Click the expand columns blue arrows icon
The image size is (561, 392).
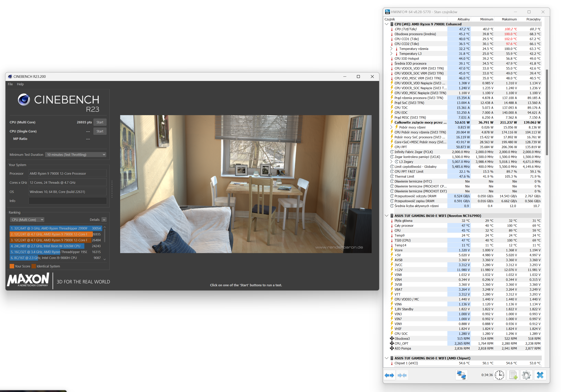click(389, 375)
